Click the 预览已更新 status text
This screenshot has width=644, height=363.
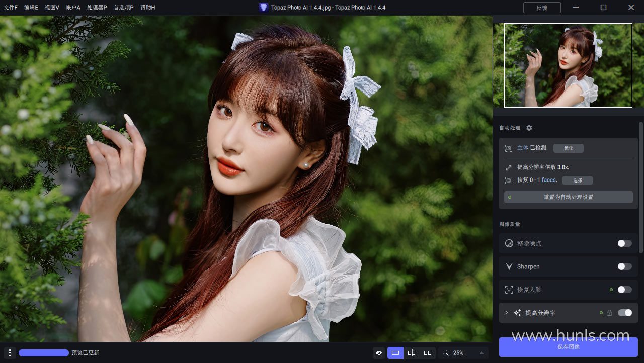click(85, 353)
